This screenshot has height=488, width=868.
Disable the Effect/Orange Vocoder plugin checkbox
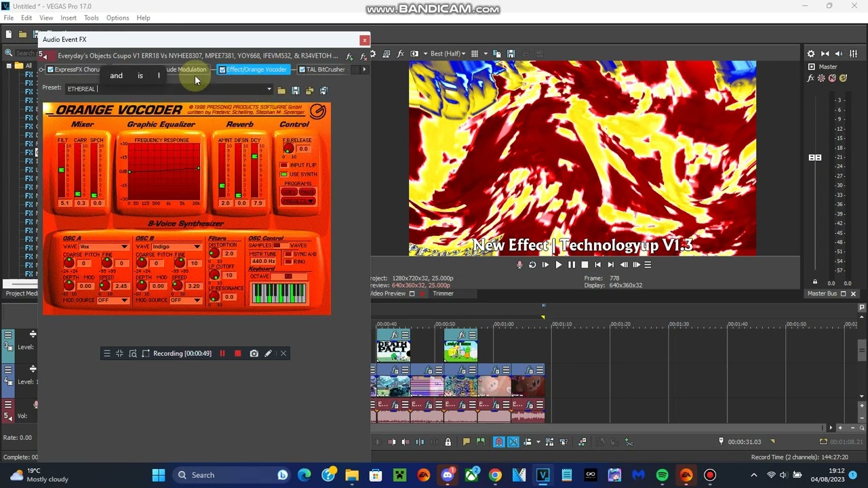pos(222,70)
